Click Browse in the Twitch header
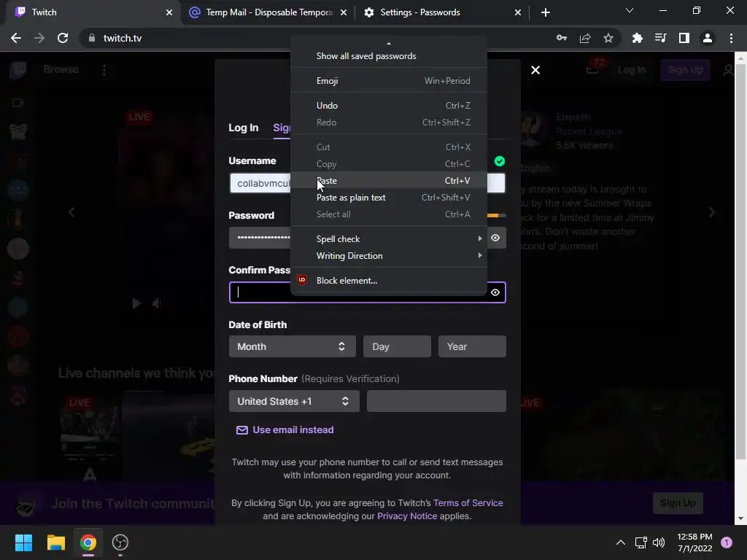The image size is (747, 560). click(x=61, y=69)
